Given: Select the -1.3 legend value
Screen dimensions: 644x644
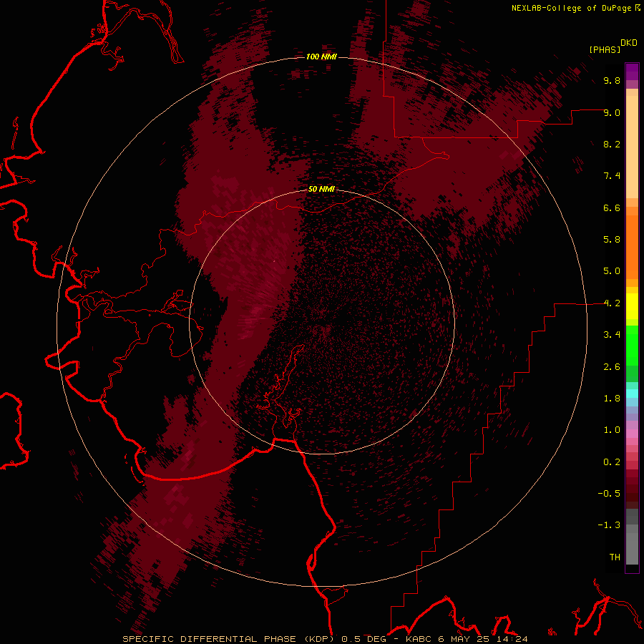Looking at the screenshot, I should point(609,525).
